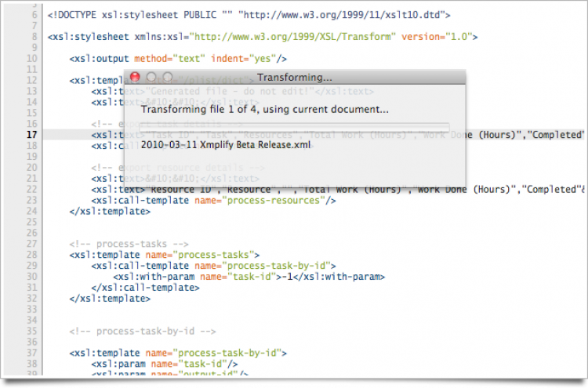Click xsl:param name="task-id" on line 38
588x388 pixels.
click(x=165, y=364)
